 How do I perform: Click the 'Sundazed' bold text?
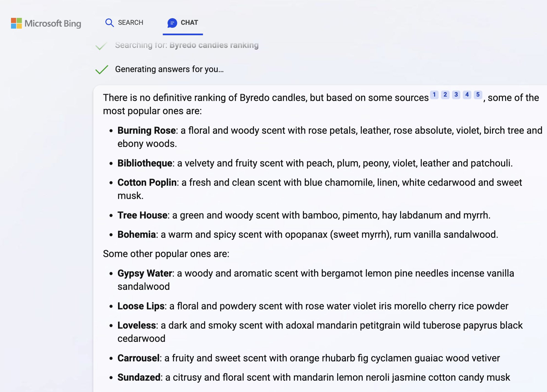[139, 377]
